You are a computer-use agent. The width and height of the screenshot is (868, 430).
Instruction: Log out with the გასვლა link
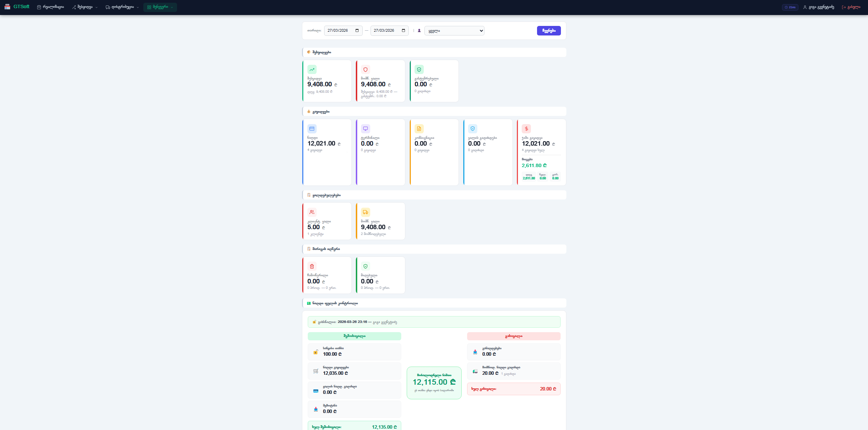[x=851, y=7]
